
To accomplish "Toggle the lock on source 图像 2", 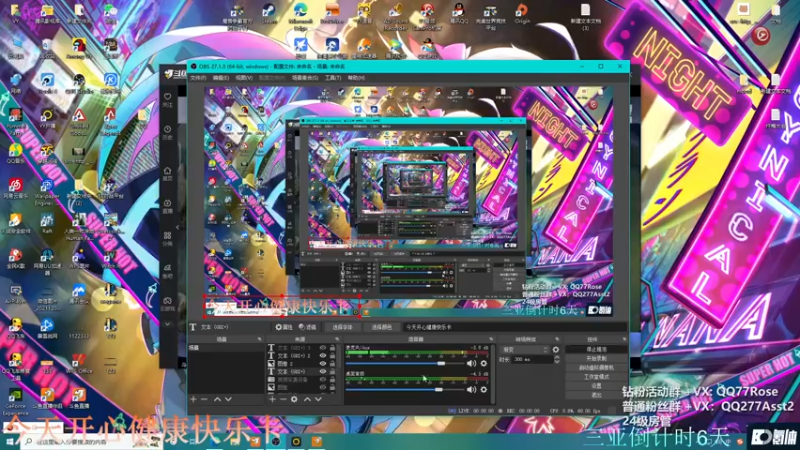I will (x=332, y=364).
